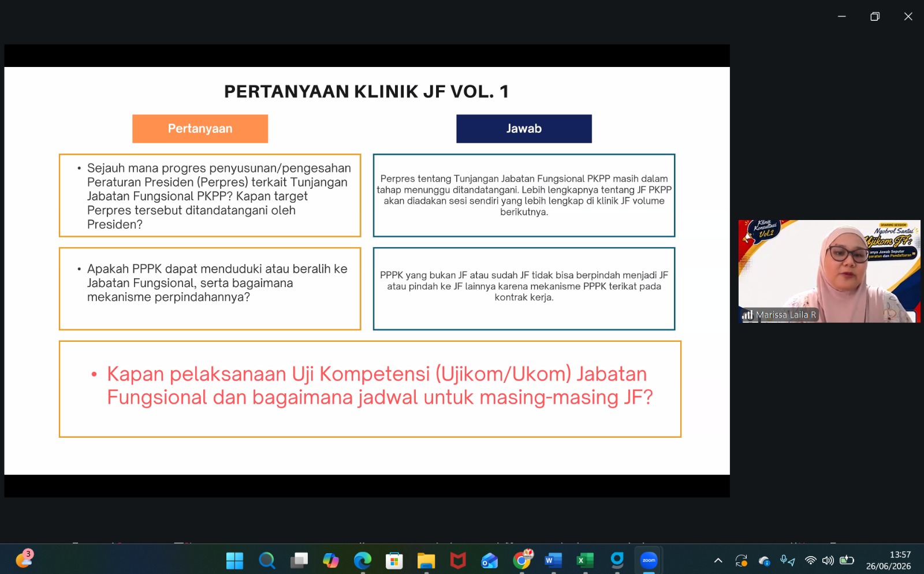Switch to the Microsoft Word window

pyautogui.click(x=553, y=560)
